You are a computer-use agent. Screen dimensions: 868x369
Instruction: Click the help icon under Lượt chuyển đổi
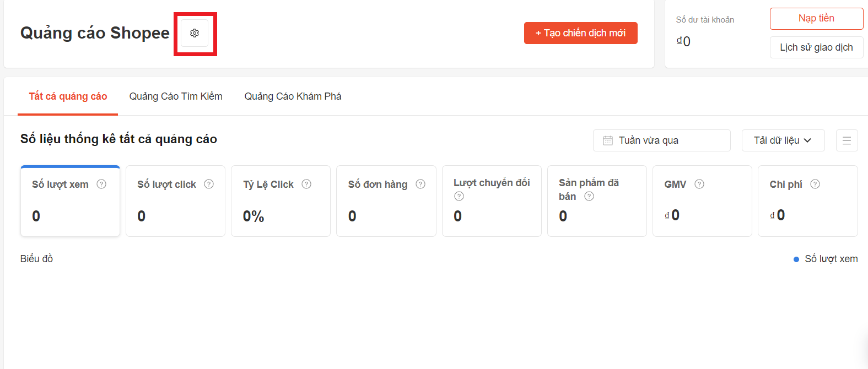(459, 196)
